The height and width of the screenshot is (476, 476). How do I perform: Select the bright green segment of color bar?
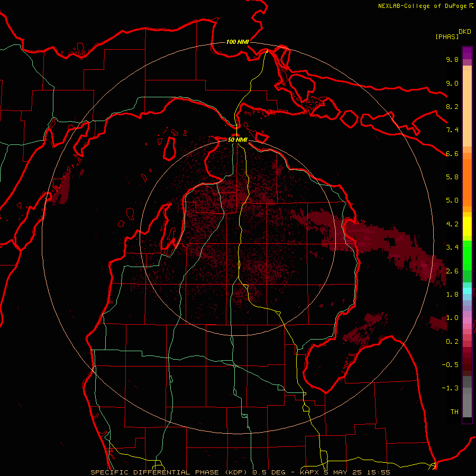coord(467,255)
